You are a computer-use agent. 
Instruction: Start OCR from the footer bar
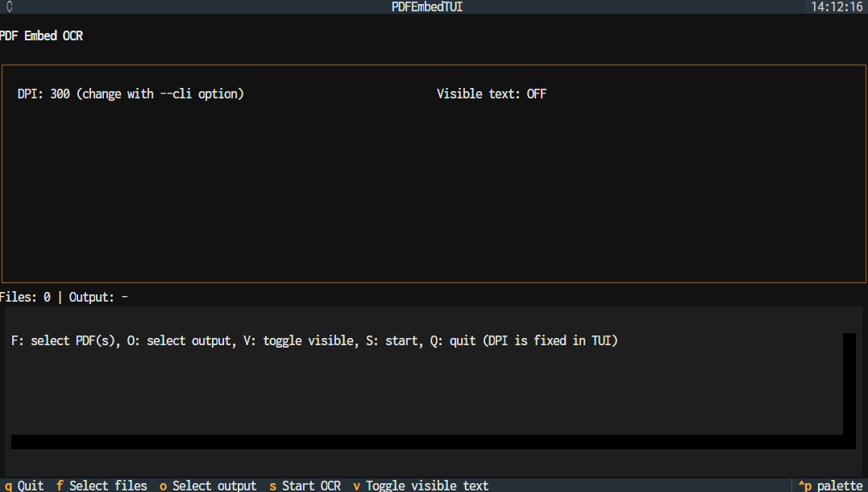305,486
